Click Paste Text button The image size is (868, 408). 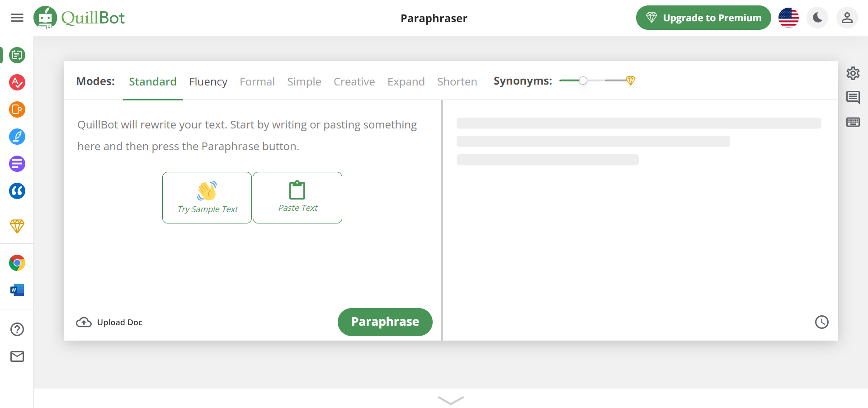coord(297,198)
